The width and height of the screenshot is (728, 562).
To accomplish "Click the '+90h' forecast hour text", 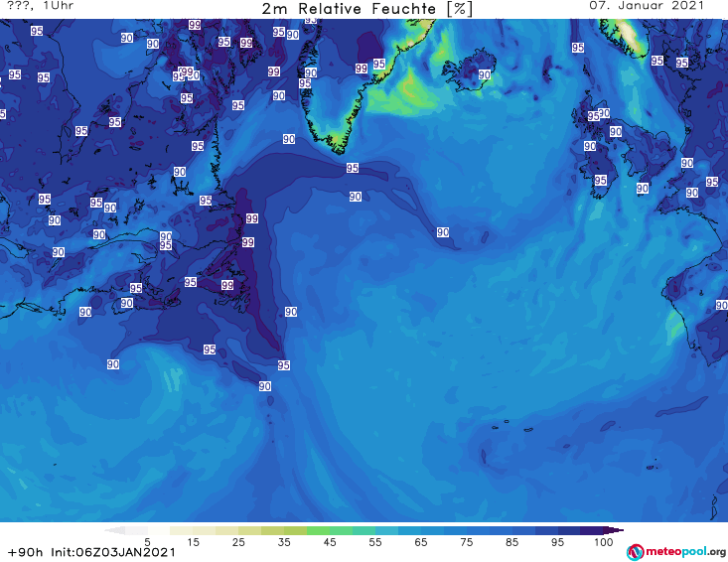I will coord(26,552).
